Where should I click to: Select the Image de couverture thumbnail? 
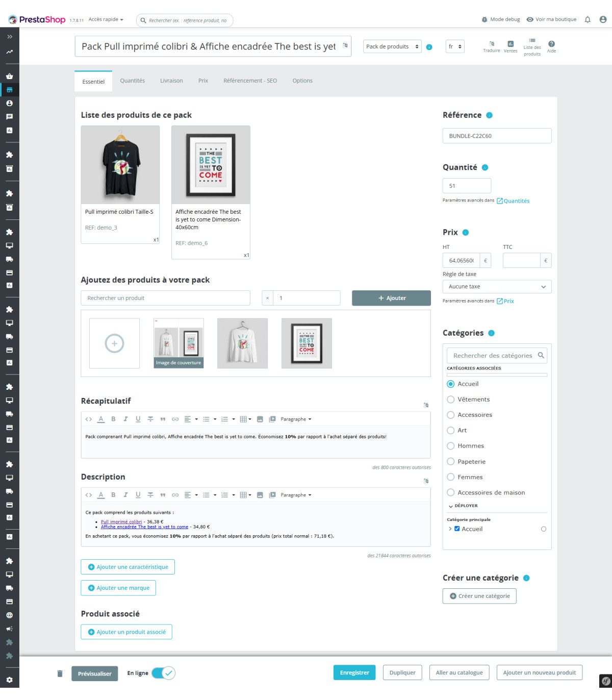coord(178,343)
